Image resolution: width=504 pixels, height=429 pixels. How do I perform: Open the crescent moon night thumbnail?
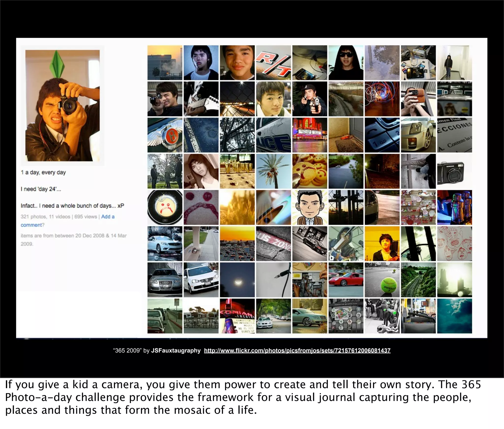(237, 280)
